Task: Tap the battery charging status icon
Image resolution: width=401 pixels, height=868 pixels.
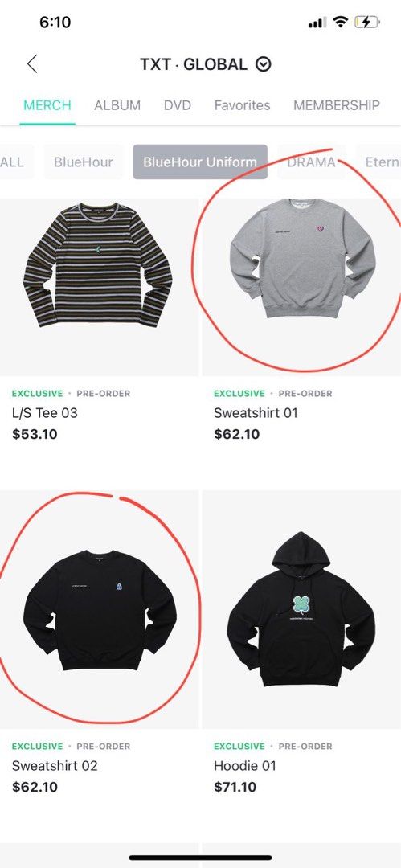Action: pos(367,23)
